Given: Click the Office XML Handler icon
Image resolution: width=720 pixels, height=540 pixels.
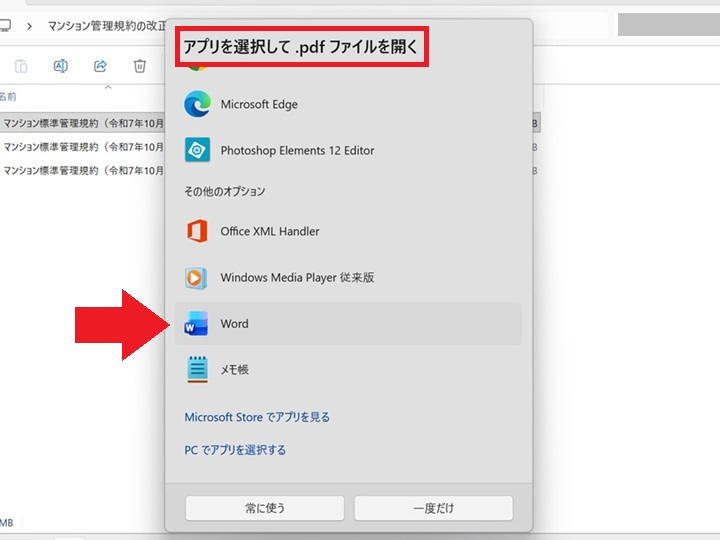Looking at the screenshot, I should pyautogui.click(x=197, y=231).
